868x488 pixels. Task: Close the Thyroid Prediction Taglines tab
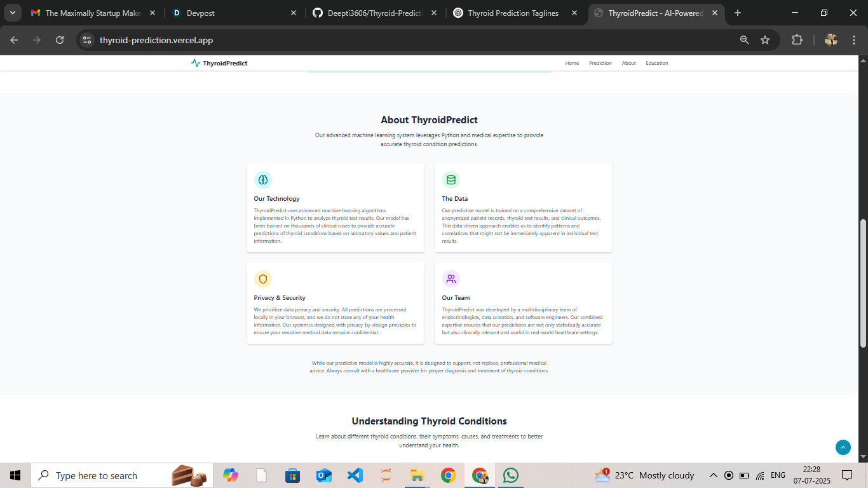pyautogui.click(x=574, y=13)
